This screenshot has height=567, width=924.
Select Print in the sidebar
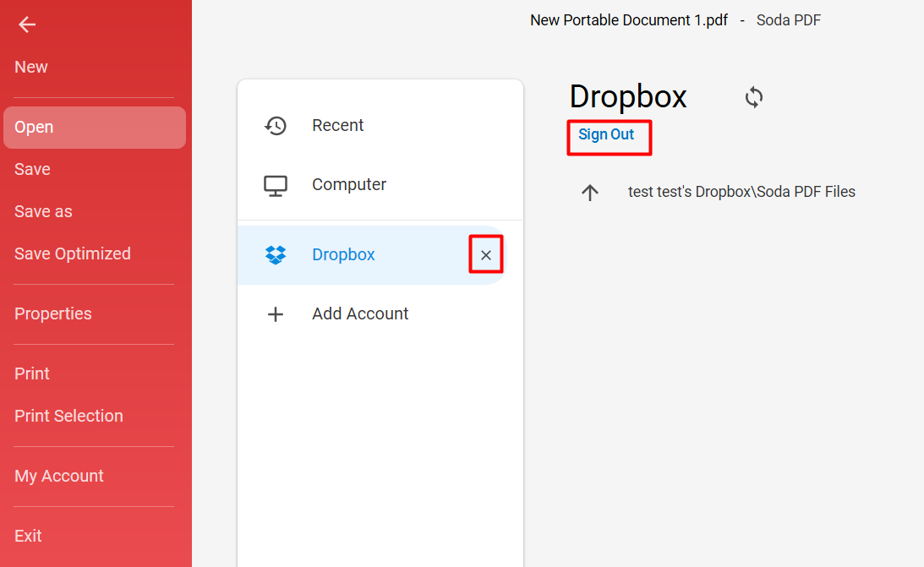[x=32, y=373]
